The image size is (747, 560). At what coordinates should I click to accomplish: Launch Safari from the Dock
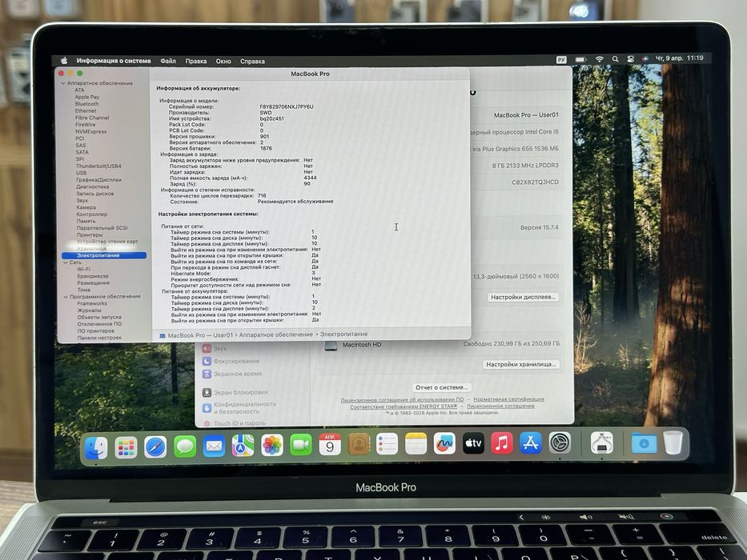point(155,447)
